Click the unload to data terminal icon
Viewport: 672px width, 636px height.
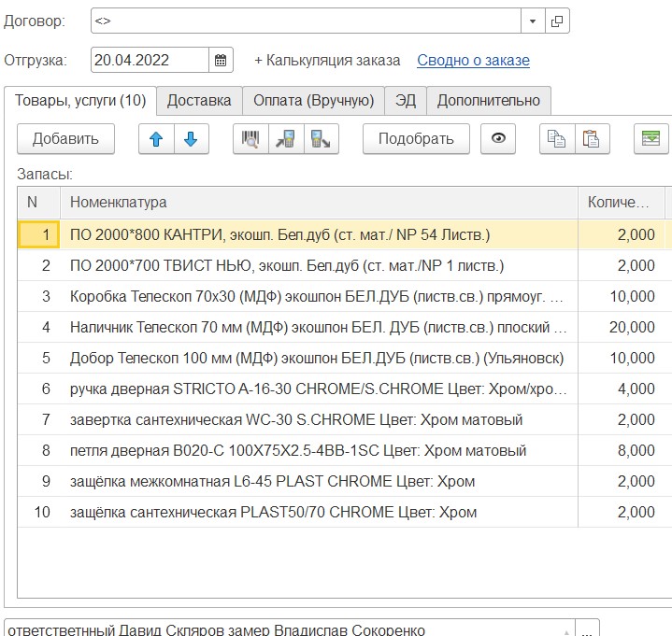(x=321, y=139)
